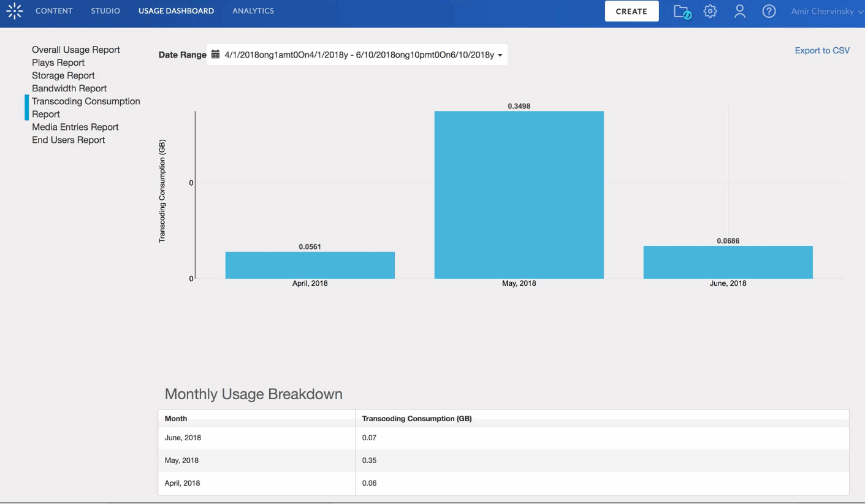Open the Amir Chervinsky account dropdown

pos(827,11)
